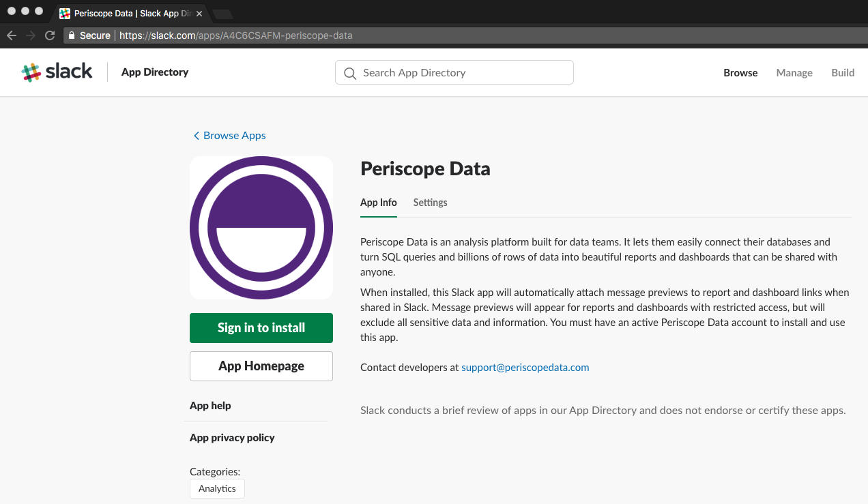Switch to the App Info tab
The height and width of the screenshot is (504, 868).
[x=379, y=203]
